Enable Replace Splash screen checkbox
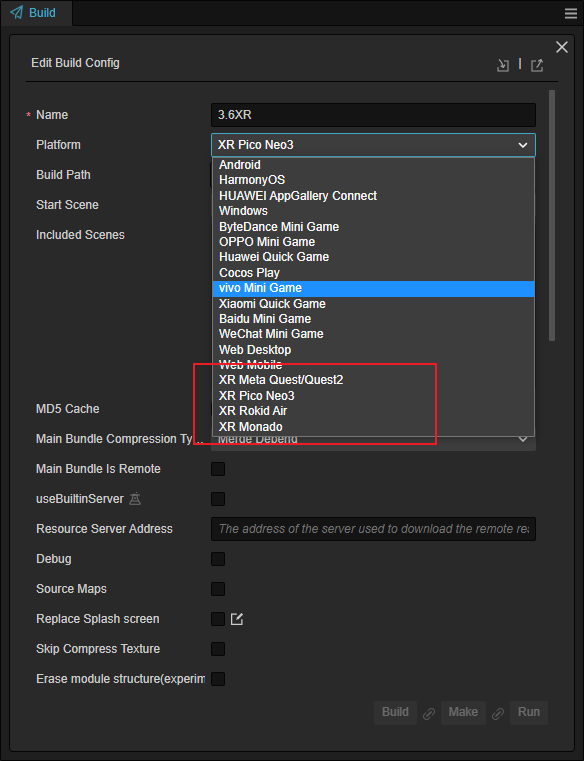Image resolution: width=584 pixels, height=761 pixels. (218, 619)
